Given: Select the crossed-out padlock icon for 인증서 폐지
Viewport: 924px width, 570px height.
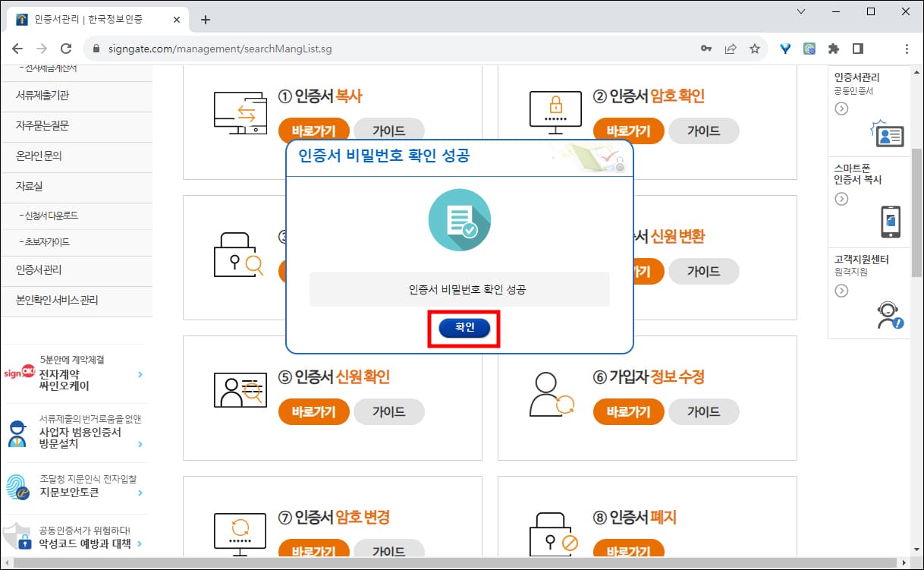Looking at the screenshot, I should pos(550,535).
